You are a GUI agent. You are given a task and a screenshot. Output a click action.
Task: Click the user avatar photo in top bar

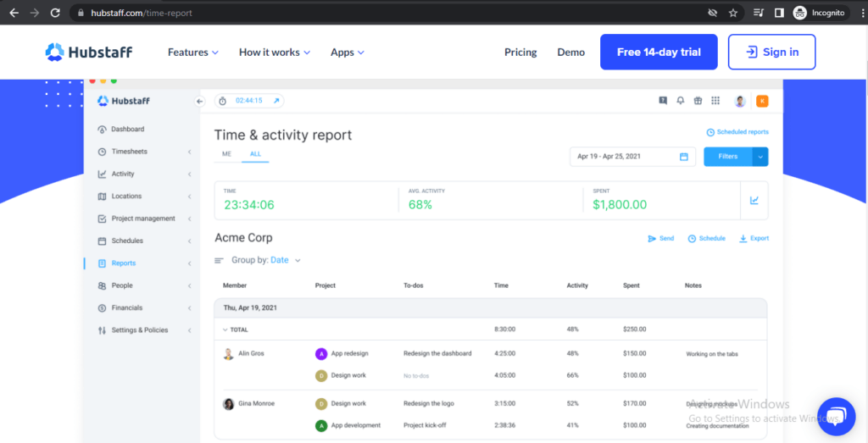pyautogui.click(x=740, y=101)
